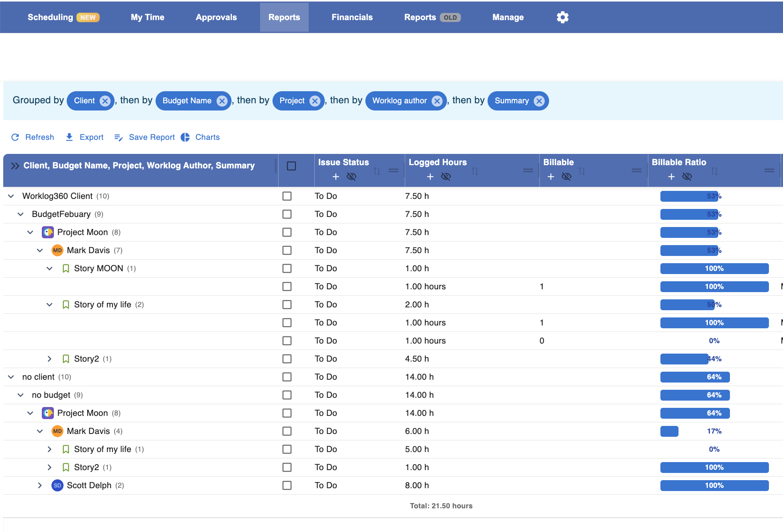Screen dimensions: 783x532
Task: Sort by the Issue Status column
Action: pos(377,171)
